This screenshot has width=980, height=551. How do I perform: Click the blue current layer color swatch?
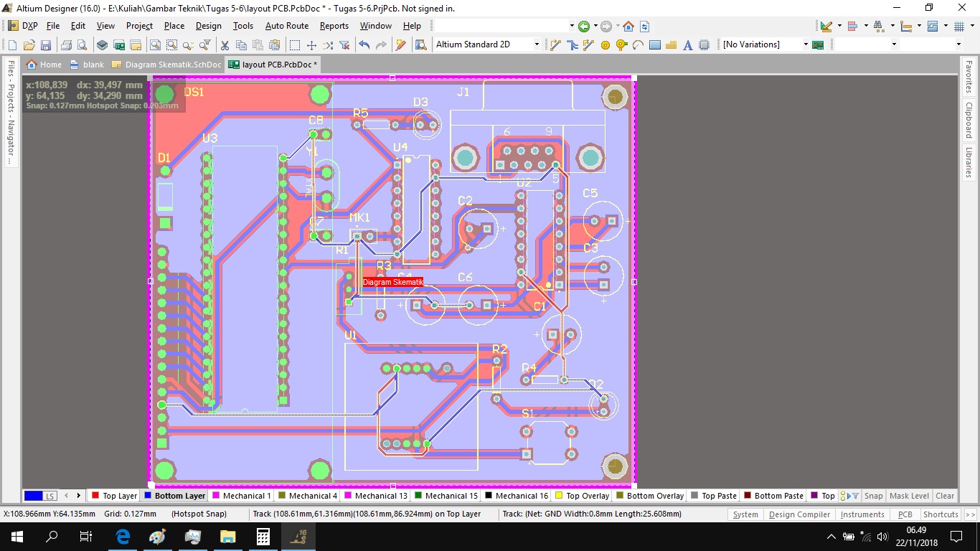pos(33,496)
